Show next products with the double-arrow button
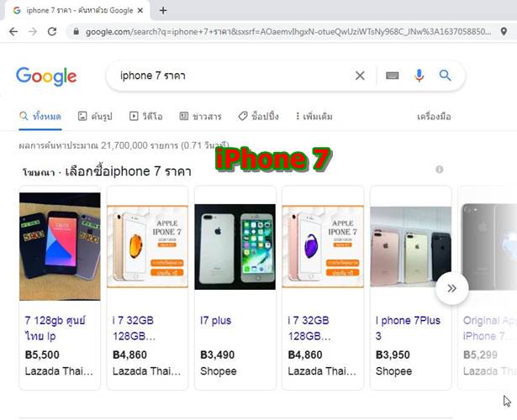 [451, 288]
